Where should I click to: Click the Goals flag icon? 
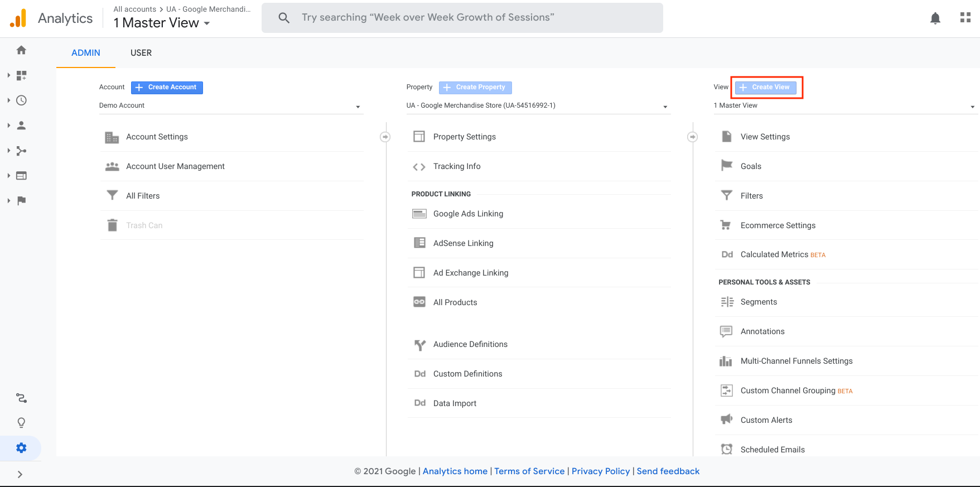coord(727,166)
